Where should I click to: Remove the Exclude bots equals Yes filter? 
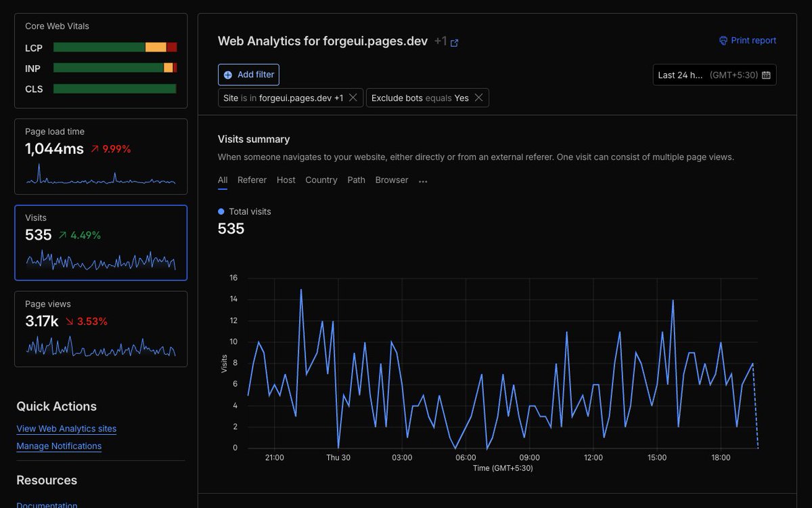pos(478,98)
